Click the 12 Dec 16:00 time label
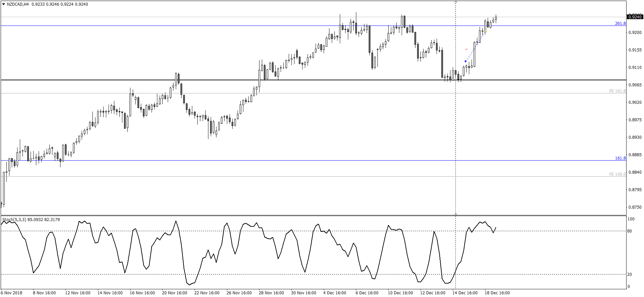644x297 pixels. (x=433, y=293)
